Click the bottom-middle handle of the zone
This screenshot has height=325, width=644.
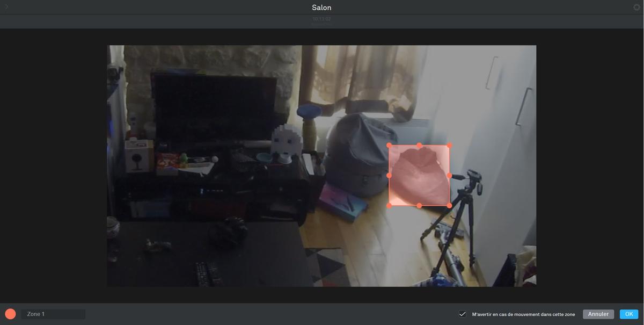[419, 206]
